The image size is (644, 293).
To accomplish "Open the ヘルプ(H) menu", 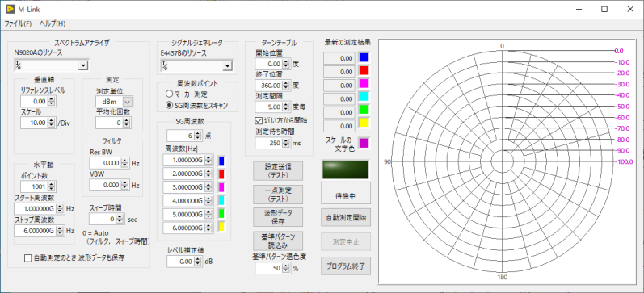I will 53,23.
